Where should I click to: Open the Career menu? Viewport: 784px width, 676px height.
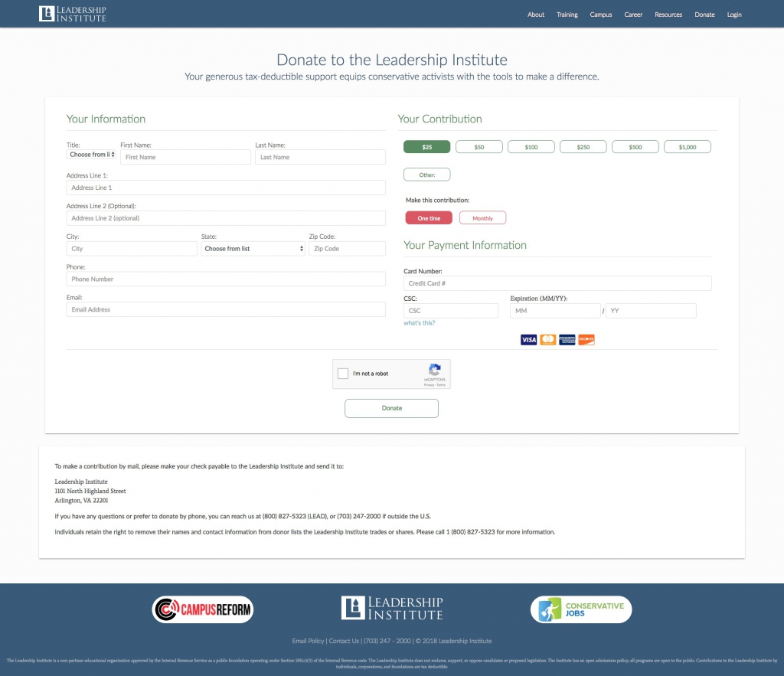point(633,15)
